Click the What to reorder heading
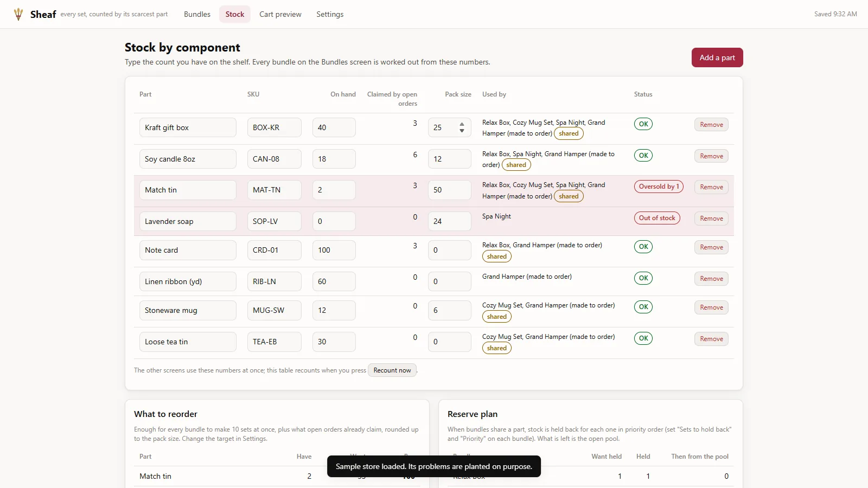868x488 pixels. coord(165,414)
